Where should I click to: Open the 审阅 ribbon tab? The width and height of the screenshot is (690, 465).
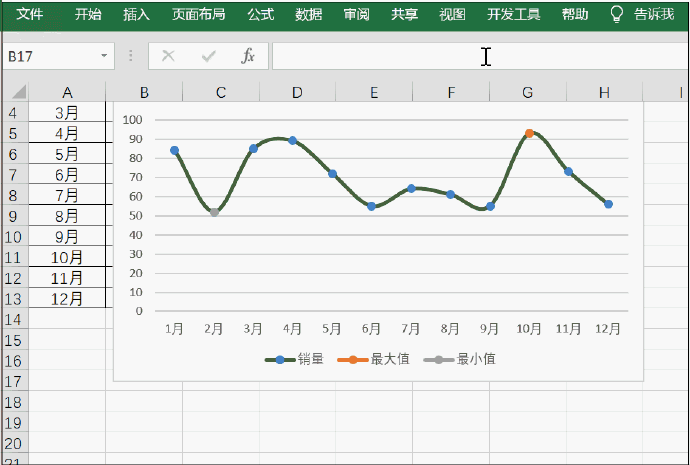coord(356,15)
